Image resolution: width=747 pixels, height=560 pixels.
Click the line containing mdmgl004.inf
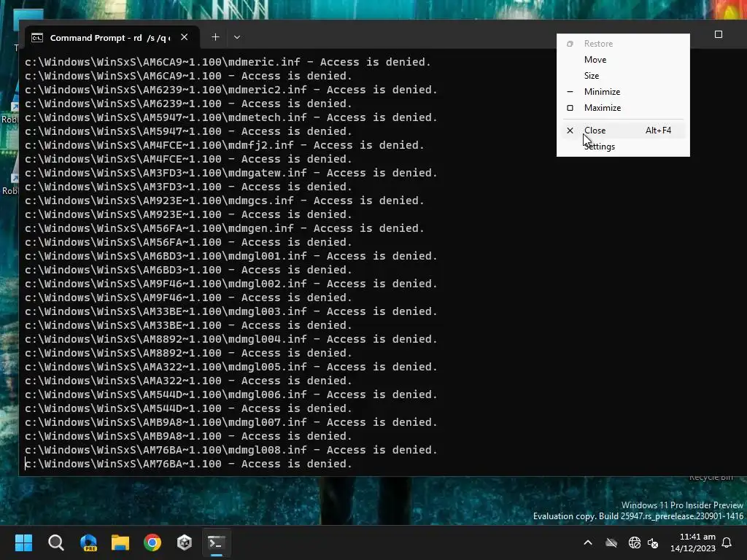point(231,339)
